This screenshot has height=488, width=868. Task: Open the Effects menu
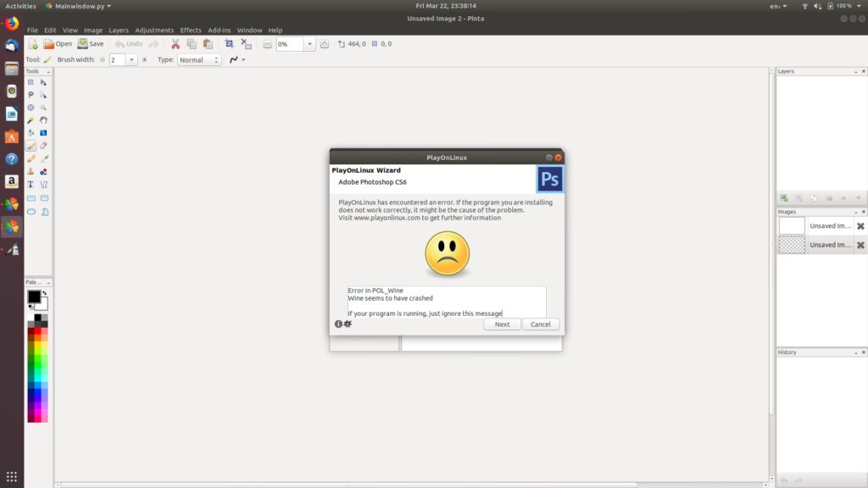click(x=191, y=30)
